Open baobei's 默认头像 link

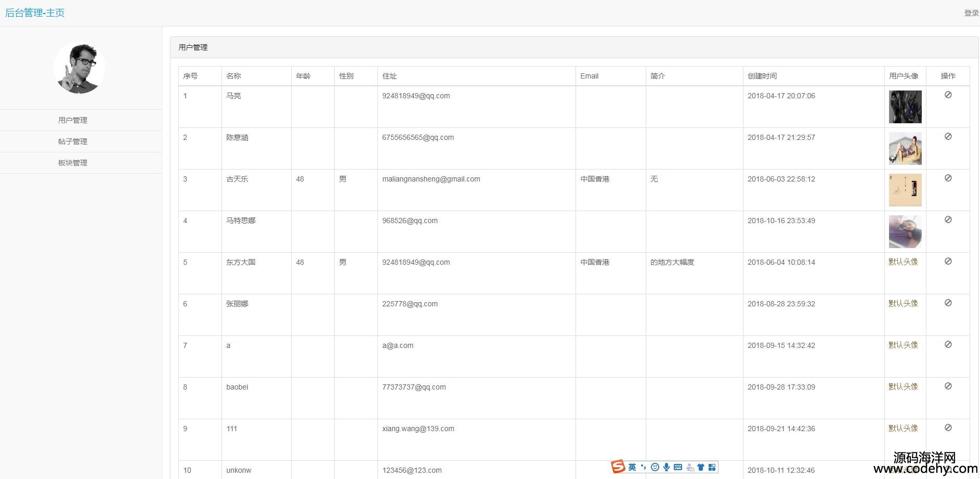903,386
